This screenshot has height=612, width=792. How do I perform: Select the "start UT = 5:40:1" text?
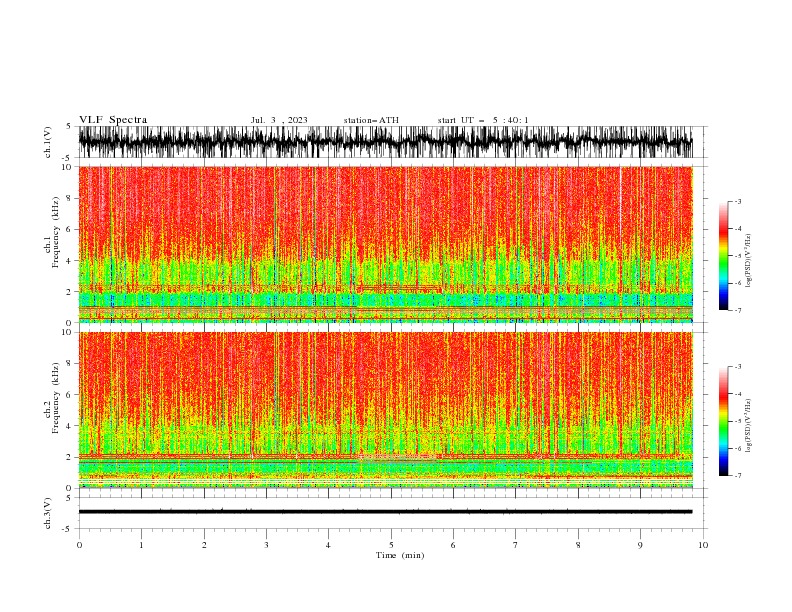pos(483,120)
